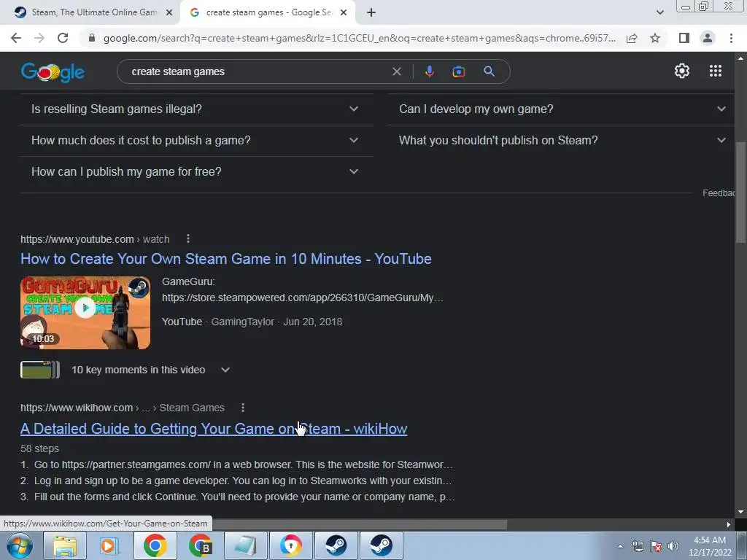747x560 pixels.
Task: View site info via the padlock icon
Action: click(x=92, y=38)
